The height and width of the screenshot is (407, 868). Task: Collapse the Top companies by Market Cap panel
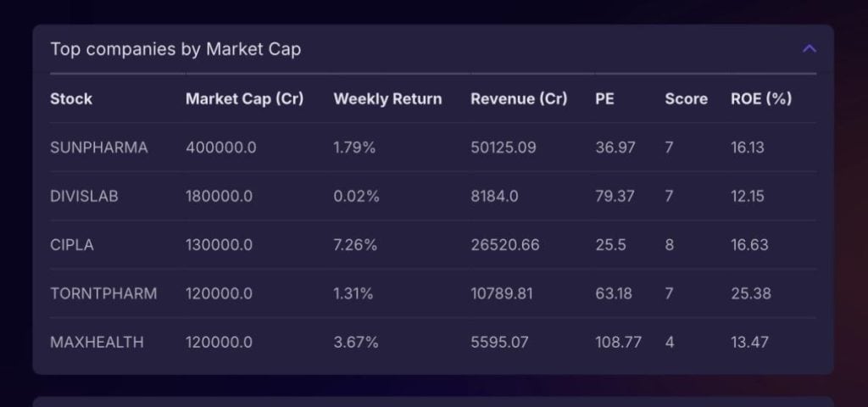pyautogui.click(x=809, y=49)
